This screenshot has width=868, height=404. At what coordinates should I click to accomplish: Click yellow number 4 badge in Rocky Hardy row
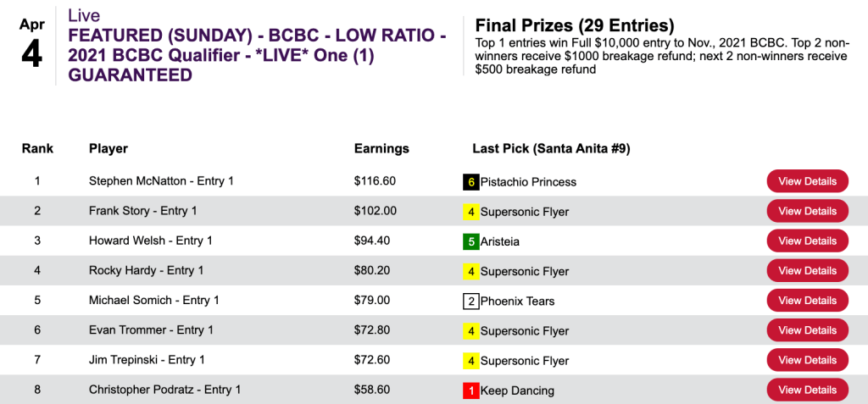point(470,271)
